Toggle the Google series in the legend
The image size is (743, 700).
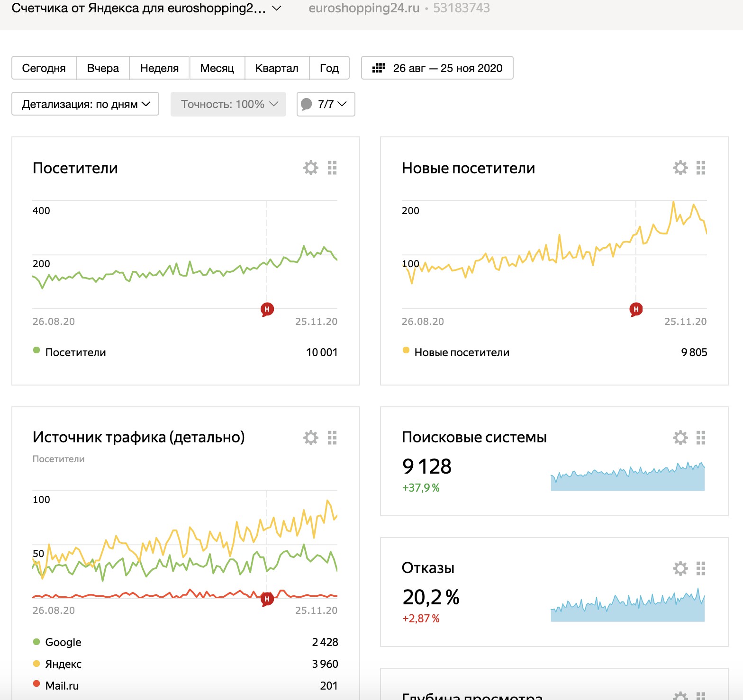[x=36, y=642]
